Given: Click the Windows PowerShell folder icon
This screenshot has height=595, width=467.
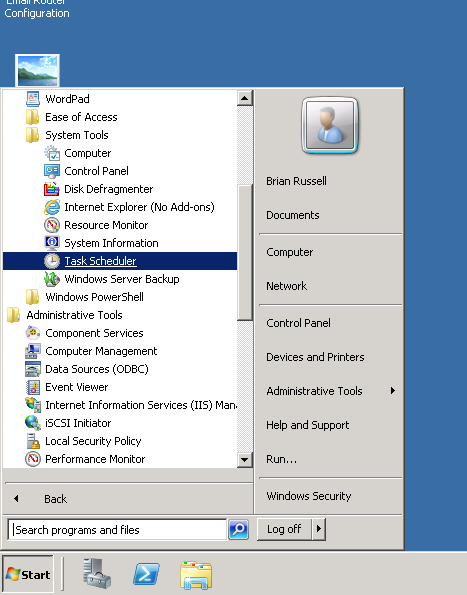Looking at the screenshot, I should pos(33,297).
